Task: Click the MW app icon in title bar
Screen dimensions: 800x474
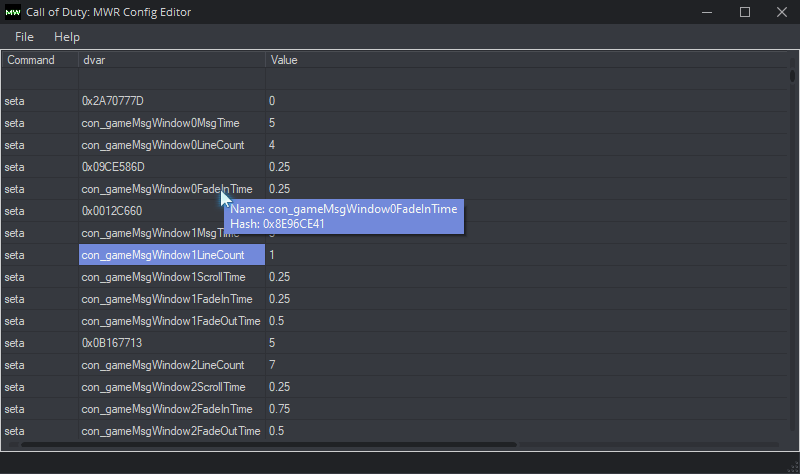Action: 13,12
